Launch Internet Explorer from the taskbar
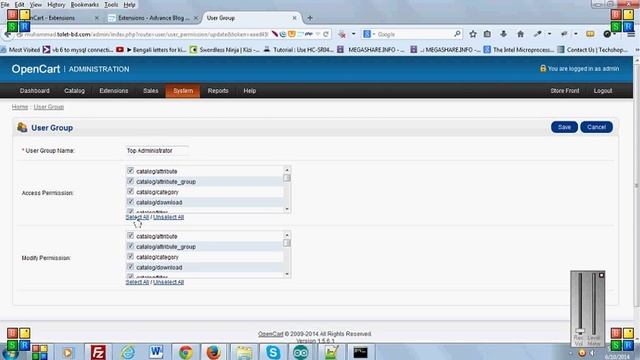 tap(127, 352)
